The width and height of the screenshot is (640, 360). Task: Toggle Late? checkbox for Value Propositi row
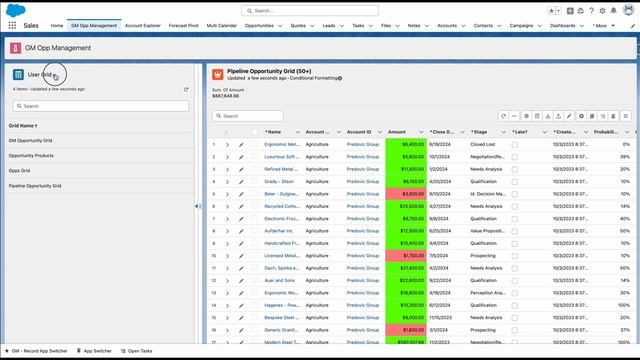click(515, 231)
